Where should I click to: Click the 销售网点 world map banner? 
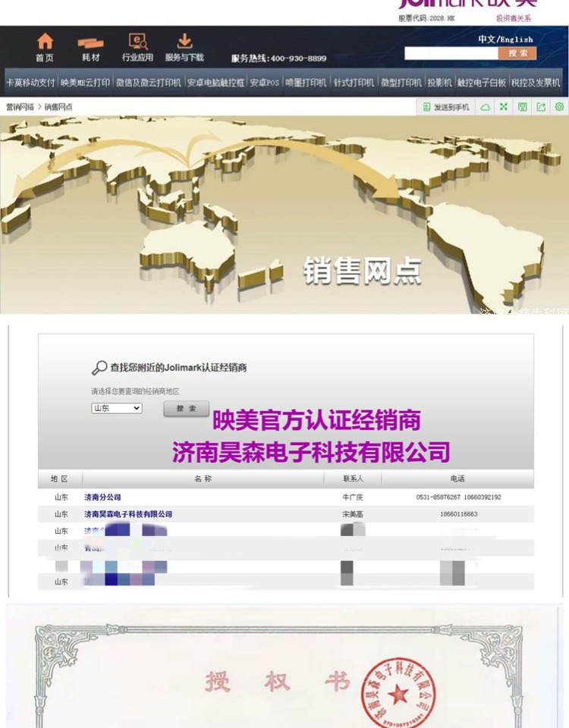point(284,215)
